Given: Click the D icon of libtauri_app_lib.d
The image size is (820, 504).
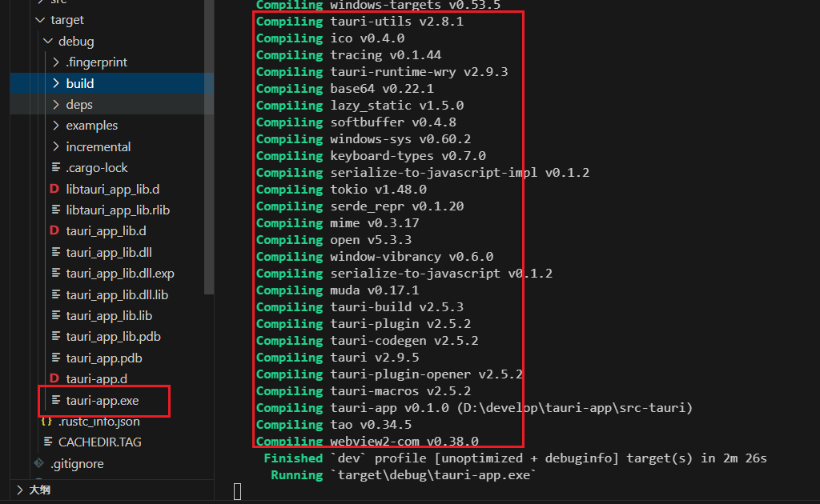Looking at the screenshot, I should pyautogui.click(x=54, y=189).
